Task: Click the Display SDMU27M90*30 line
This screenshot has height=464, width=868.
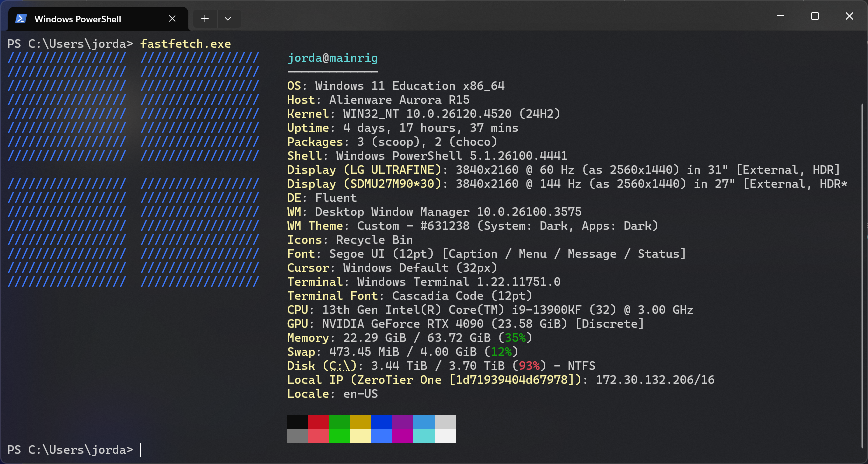Action: pyautogui.click(x=568, y=184)
